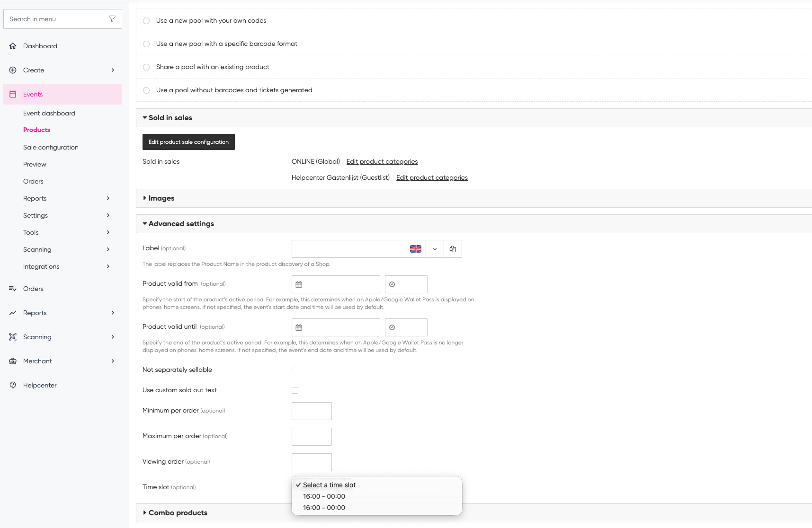Open Sale configuration in the sidebar
Screen dimensions: 812x528
(51, 147)
